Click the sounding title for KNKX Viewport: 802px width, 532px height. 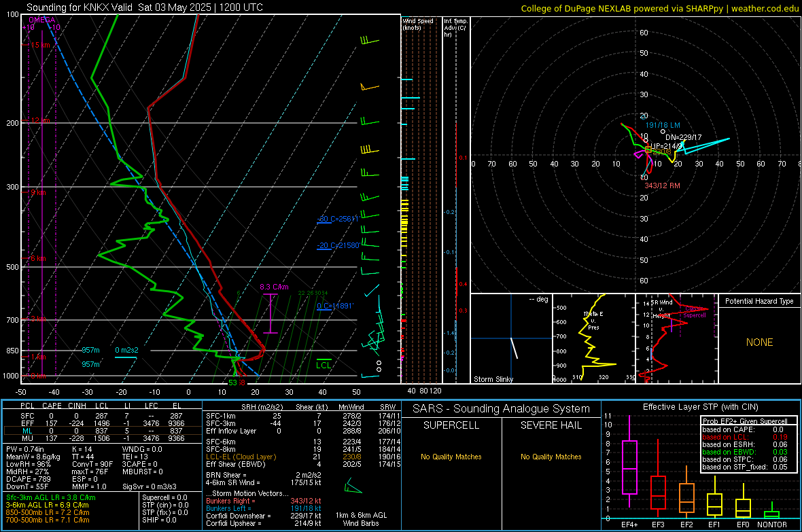tap(145, 7)
